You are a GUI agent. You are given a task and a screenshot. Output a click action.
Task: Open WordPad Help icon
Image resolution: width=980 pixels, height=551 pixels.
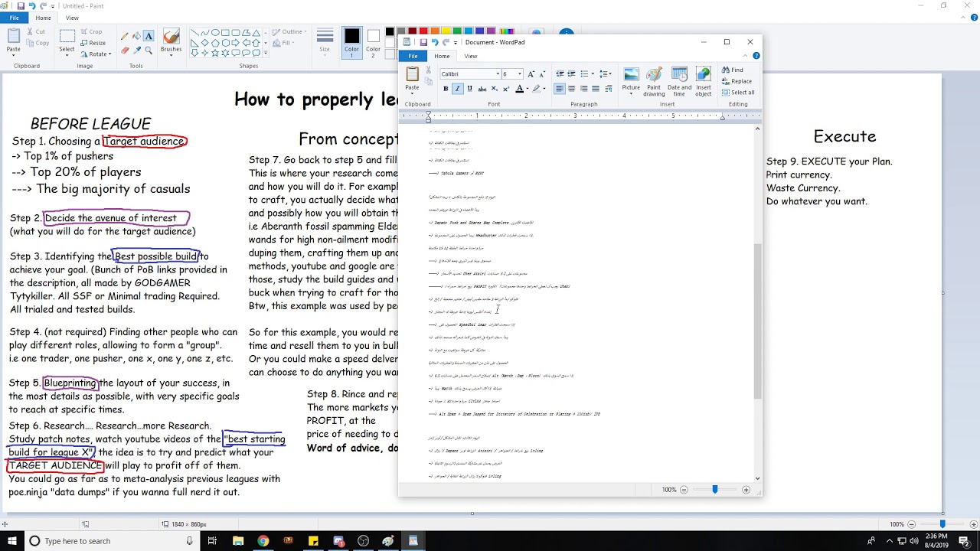pyautogui.click(x=756, y=56)
